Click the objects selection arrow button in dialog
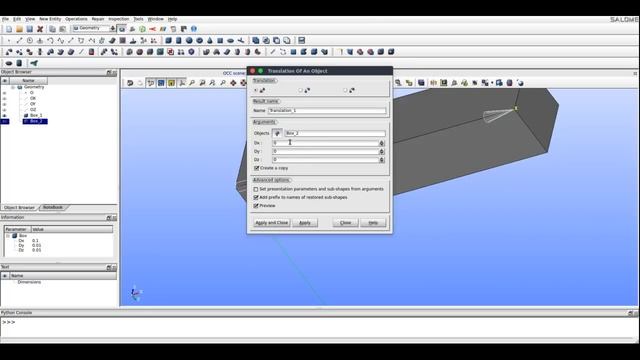 click(277, 133)
